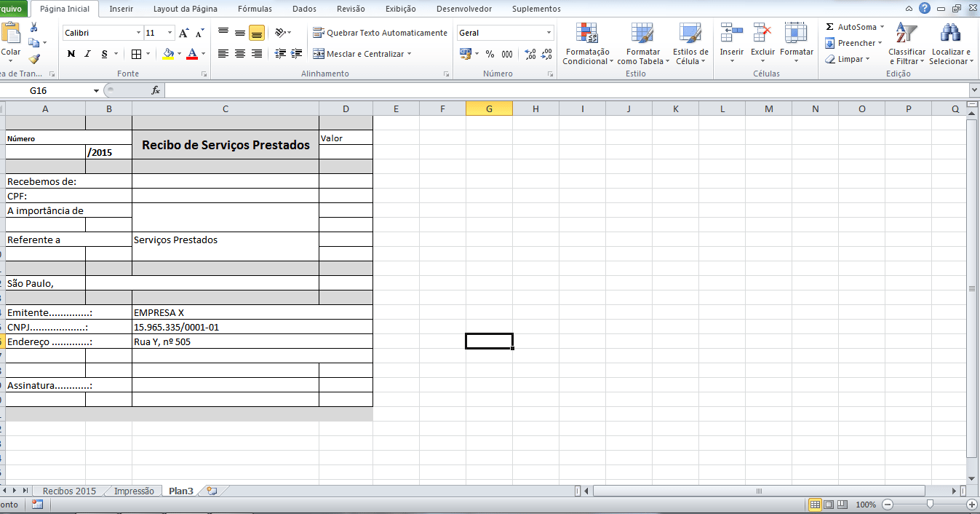Switch to Impressão sheet tab
This screenshot has height=514, width=980.
click(x=134, y=491)
